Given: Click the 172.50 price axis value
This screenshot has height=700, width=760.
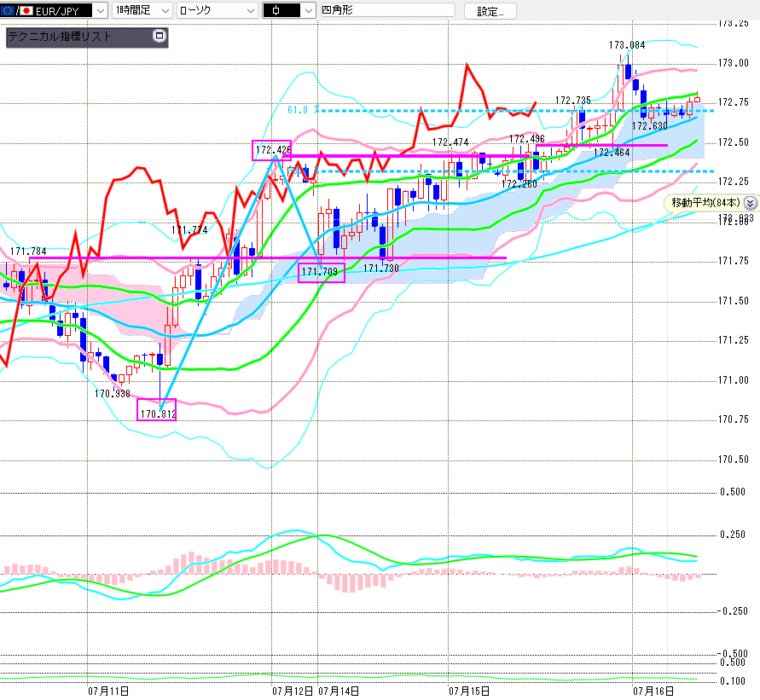Looking at the screenshot, I should (734, 142).
